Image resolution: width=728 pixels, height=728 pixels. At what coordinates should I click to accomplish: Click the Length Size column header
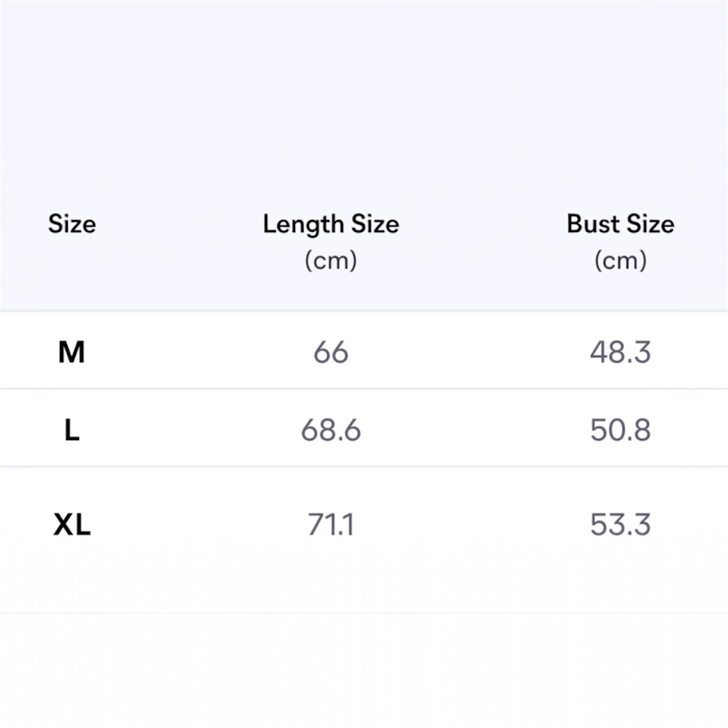click(331, 224)
